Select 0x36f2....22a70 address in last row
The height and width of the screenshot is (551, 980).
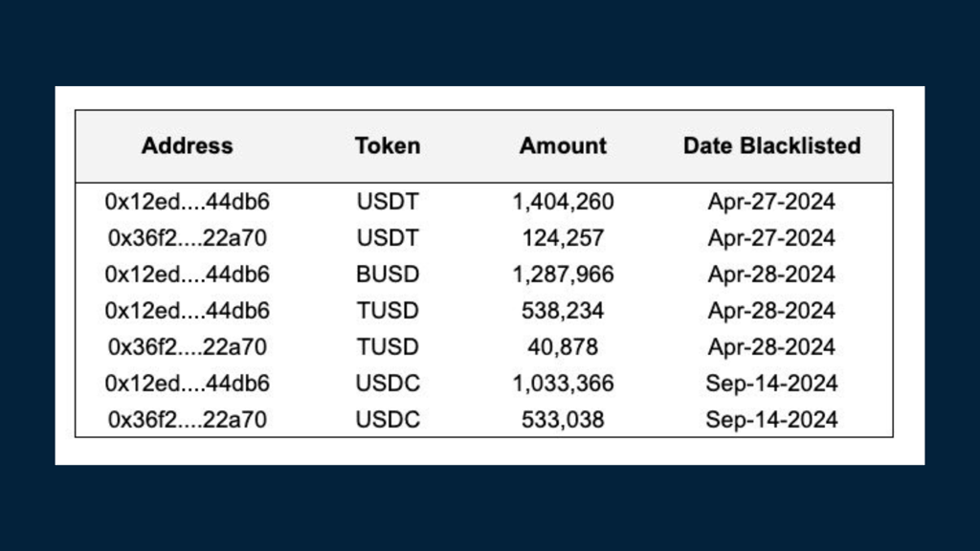[187, 419]
